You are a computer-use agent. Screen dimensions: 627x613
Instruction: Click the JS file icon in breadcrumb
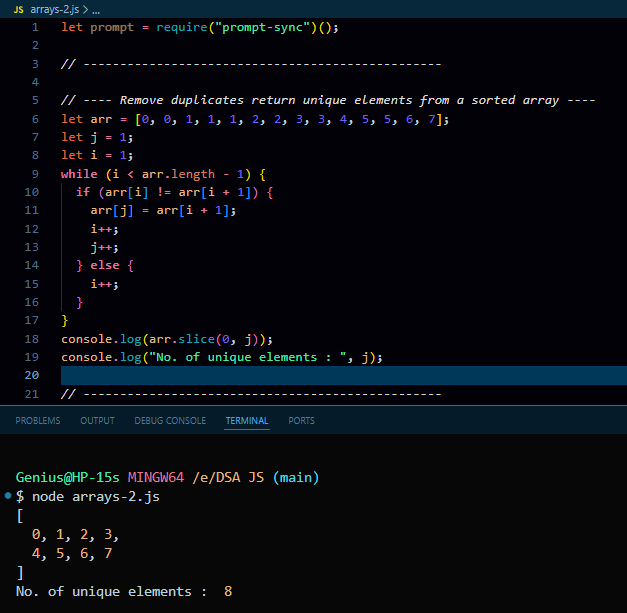point(18,10)
